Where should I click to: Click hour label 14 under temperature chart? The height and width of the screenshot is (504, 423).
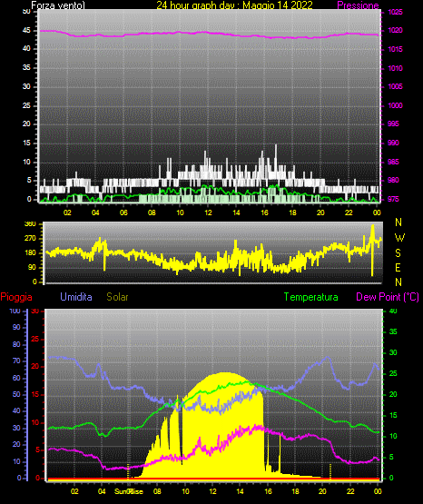coord(240,492)
